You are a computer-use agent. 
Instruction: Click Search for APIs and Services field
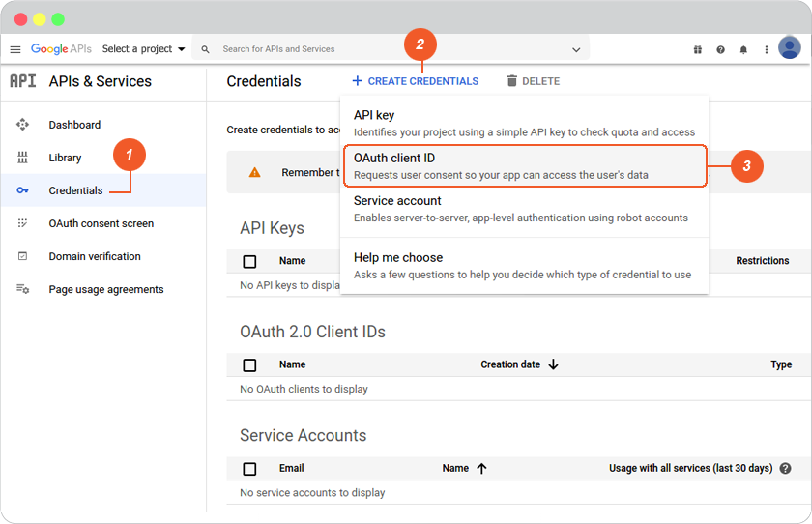390,49
